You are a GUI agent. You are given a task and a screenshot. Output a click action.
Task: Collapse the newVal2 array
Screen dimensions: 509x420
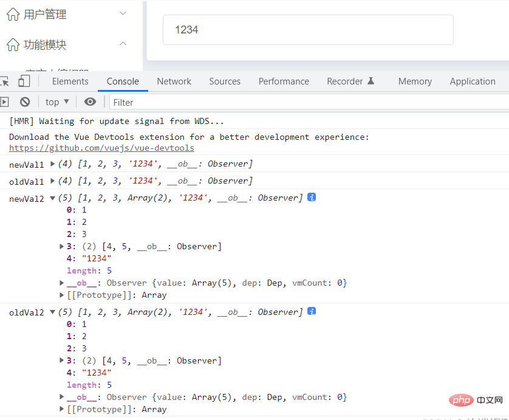click(52, 198)
